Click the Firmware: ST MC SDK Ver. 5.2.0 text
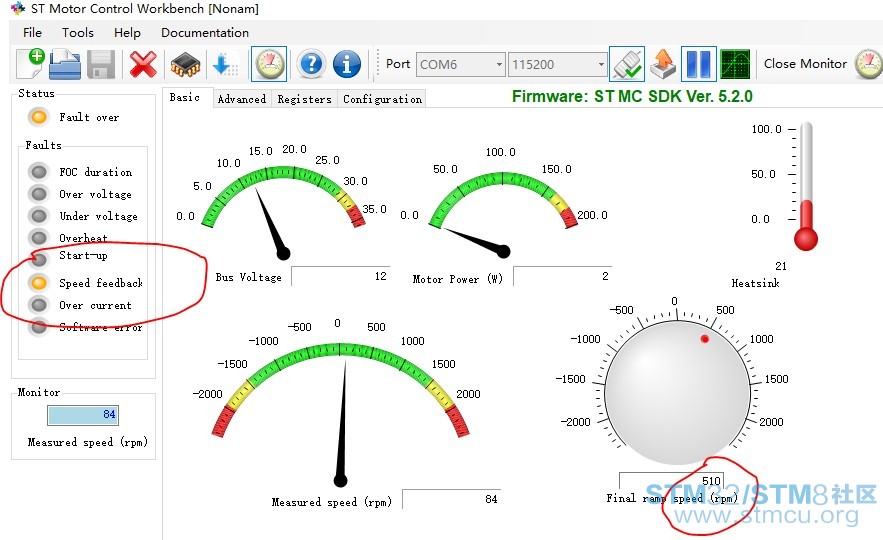The width and height of the screenshot is (883, 540). pyautogui.click(x=632, y=96)
